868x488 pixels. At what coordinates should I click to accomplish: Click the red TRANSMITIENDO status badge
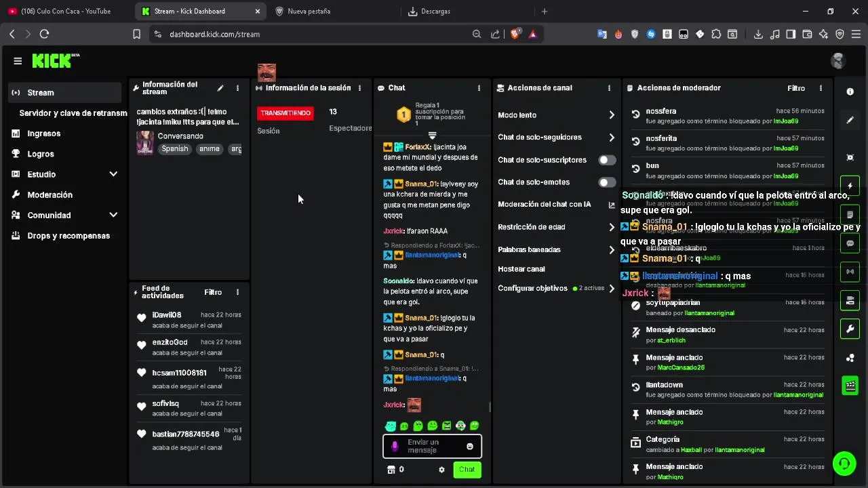(285, 113)
